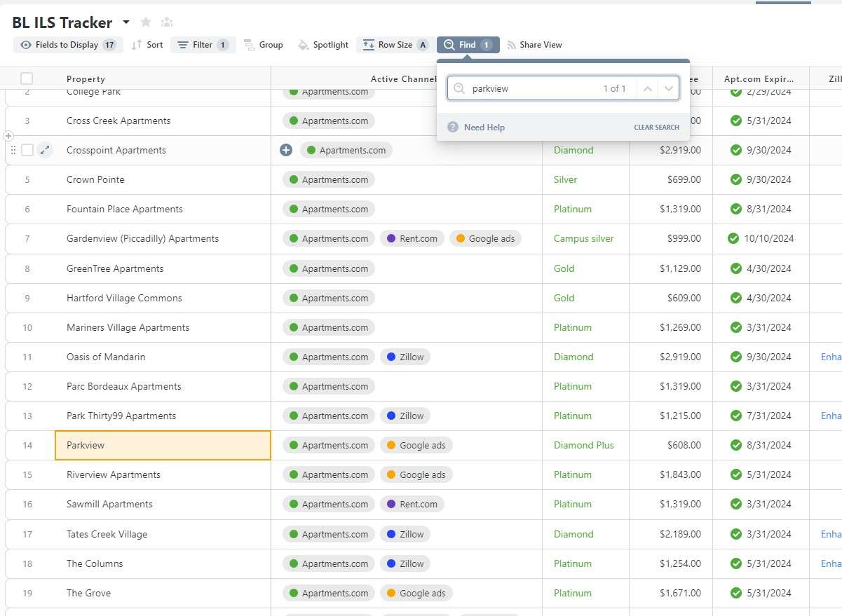Click green check for 2/29/2024 expiration
The image size is (842, 616).
[735, 91]
